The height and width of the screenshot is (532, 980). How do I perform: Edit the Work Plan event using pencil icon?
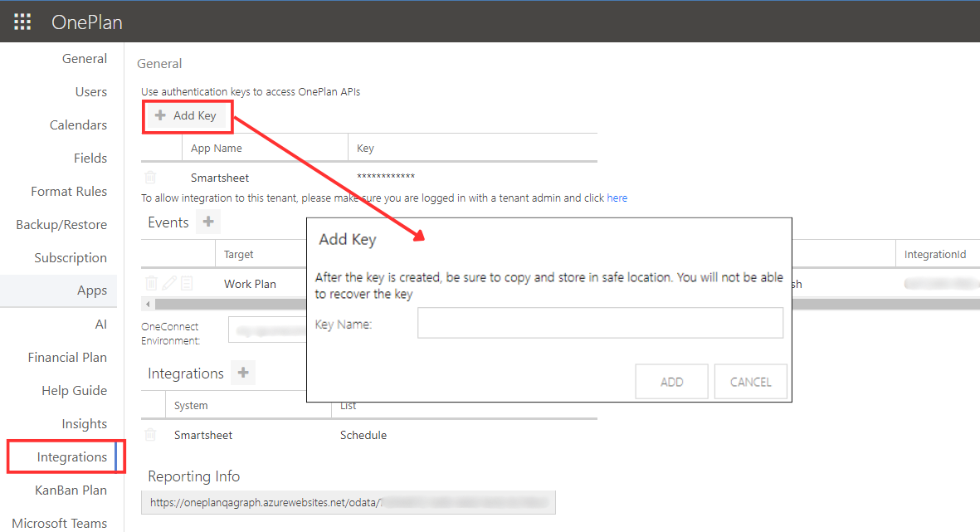click(x=168, y=283)
